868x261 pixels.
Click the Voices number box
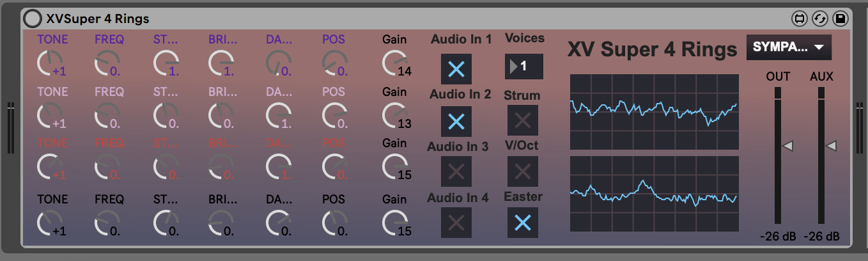point(524,67)
